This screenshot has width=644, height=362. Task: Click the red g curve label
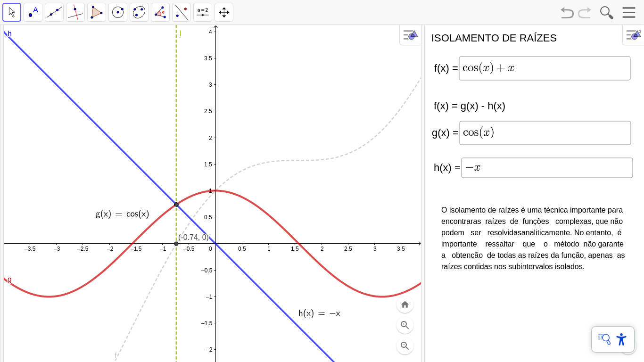click(9, 280)
